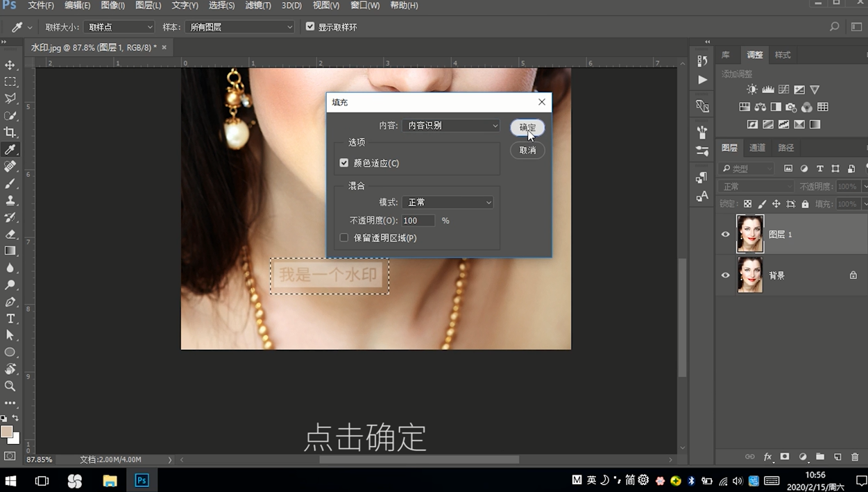Expand the 样本 dropdown in the options bar
Screen dimensions: 868x492
point(239,26)
